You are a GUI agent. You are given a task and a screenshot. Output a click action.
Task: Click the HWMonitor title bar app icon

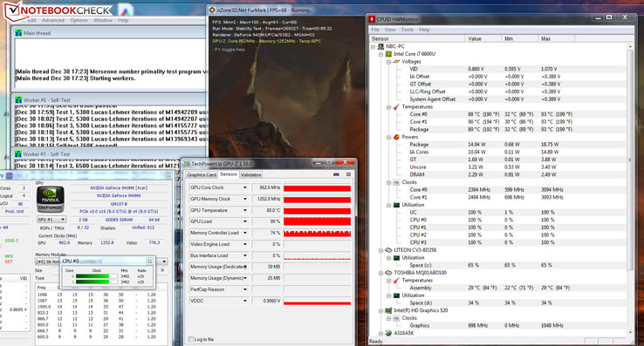click(x=372, y=19)
